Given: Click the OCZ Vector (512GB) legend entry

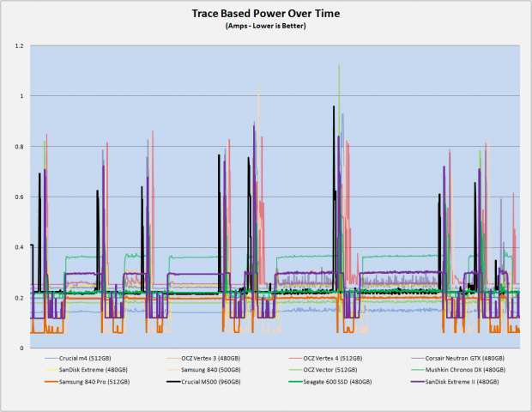Looking at the screenshot, I should (x=323, y=370).
